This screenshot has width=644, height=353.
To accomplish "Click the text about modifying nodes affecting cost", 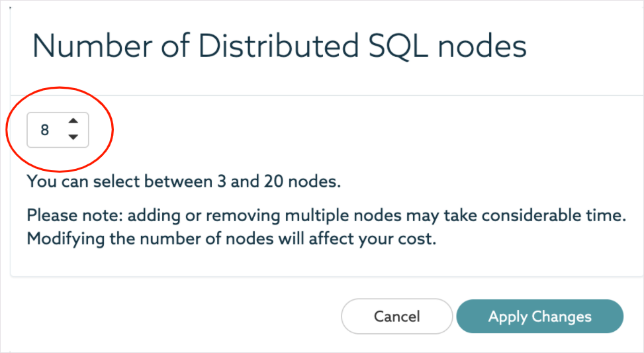I will pos(231,239).
